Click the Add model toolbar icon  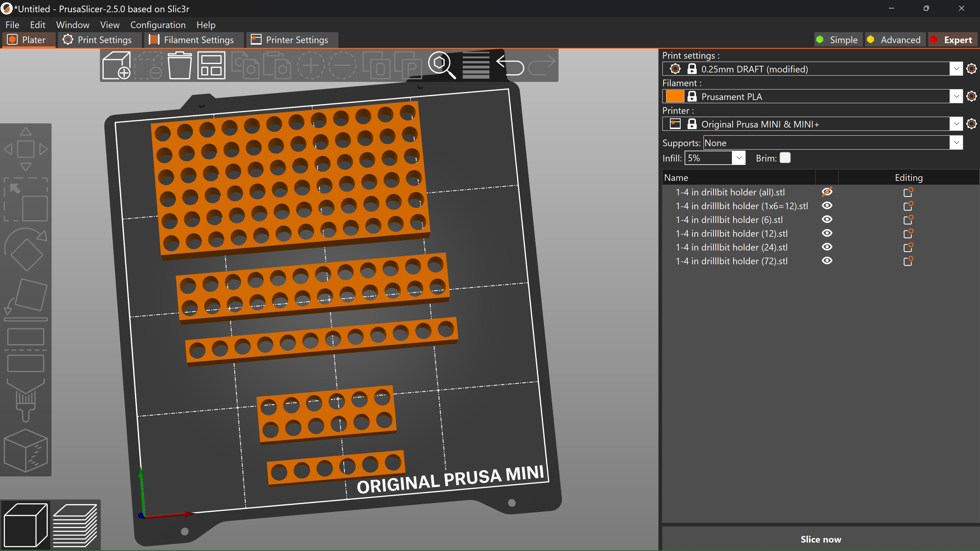pyautogui.click(x=116, y=65)
